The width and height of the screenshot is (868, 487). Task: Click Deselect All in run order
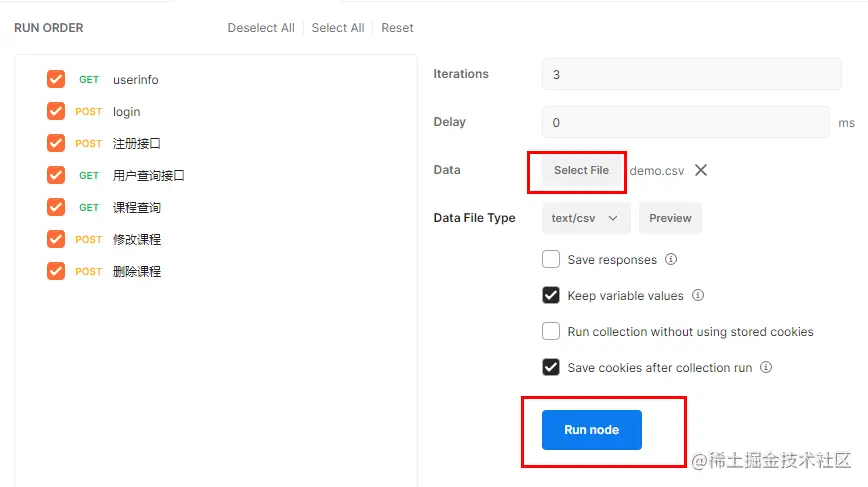[261, 28]
